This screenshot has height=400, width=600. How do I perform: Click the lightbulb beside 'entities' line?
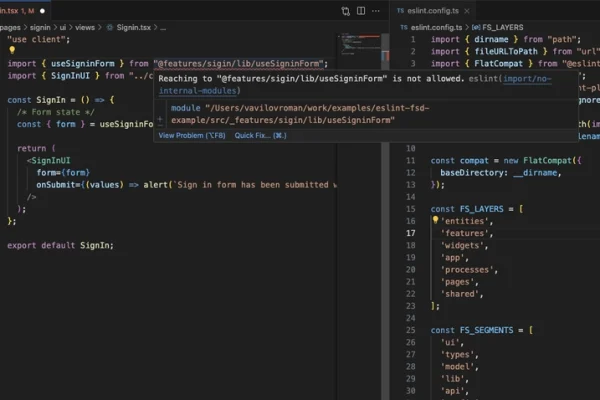[435, 220]
